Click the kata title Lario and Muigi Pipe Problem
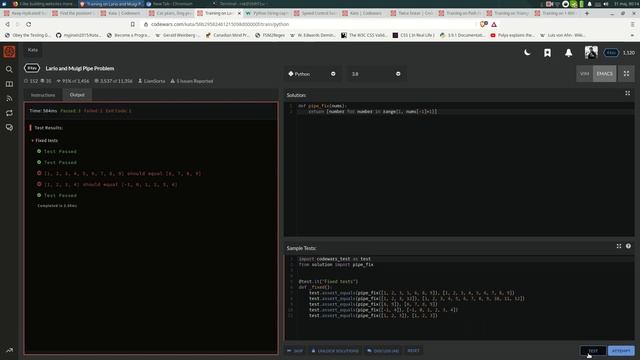The image size is (640, 360). 80,68
